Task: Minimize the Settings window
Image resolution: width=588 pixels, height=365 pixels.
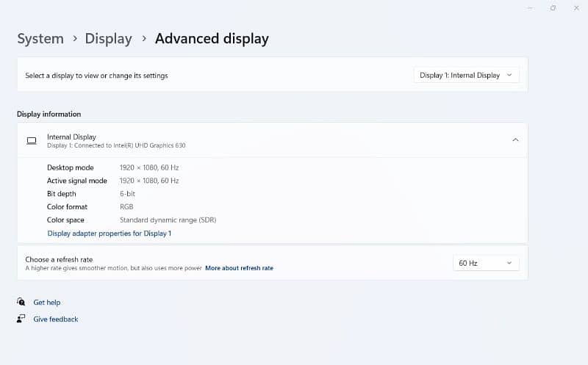Action: tap(530, 7)
